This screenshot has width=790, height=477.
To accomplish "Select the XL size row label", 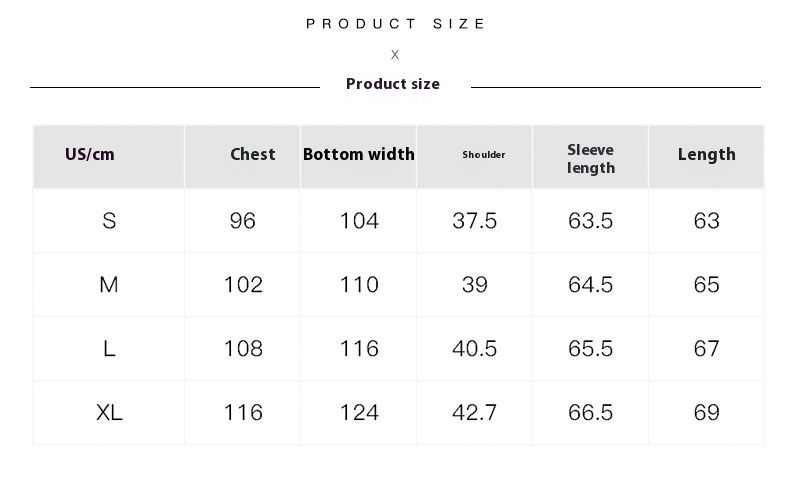I will (109, 413).
